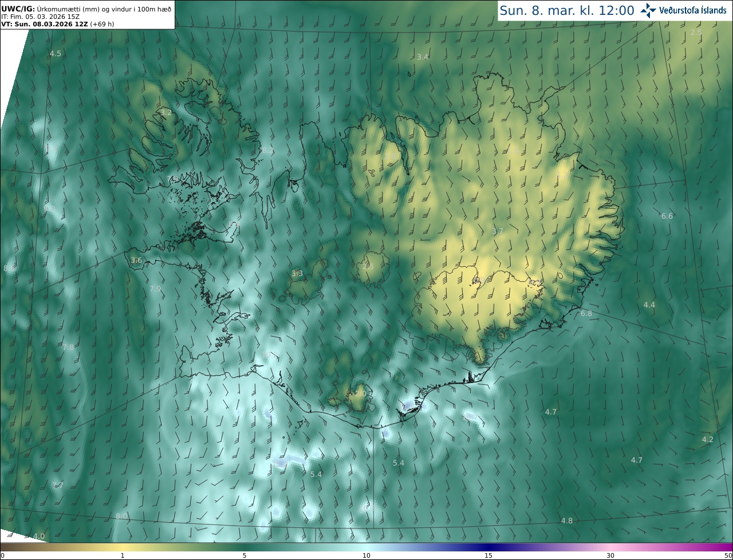Click the 4.2 value near the right edge
733x560 pixels.
tap(708, 439)
